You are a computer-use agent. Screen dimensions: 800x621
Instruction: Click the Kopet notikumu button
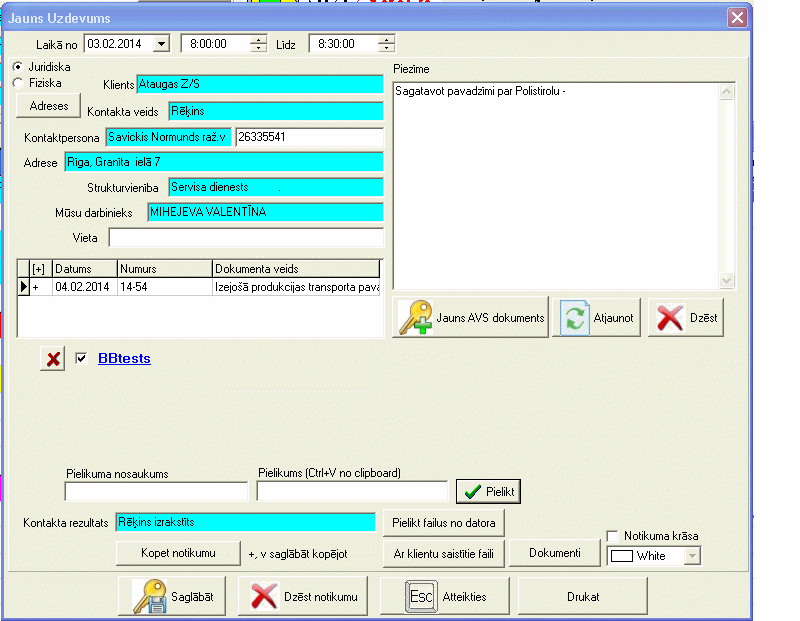click(178, 553)
